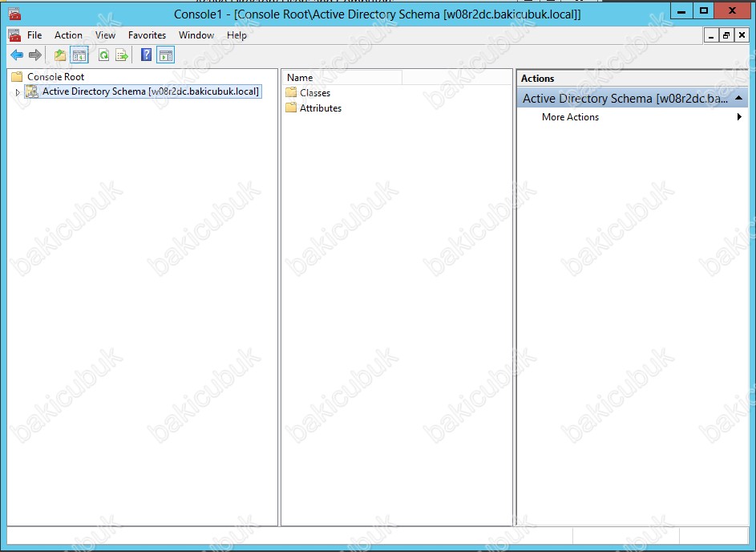Select Active Directory Schema [w08r2dc.bakicubuk.local] node
The image size is (756, 552).
(151, 91)
